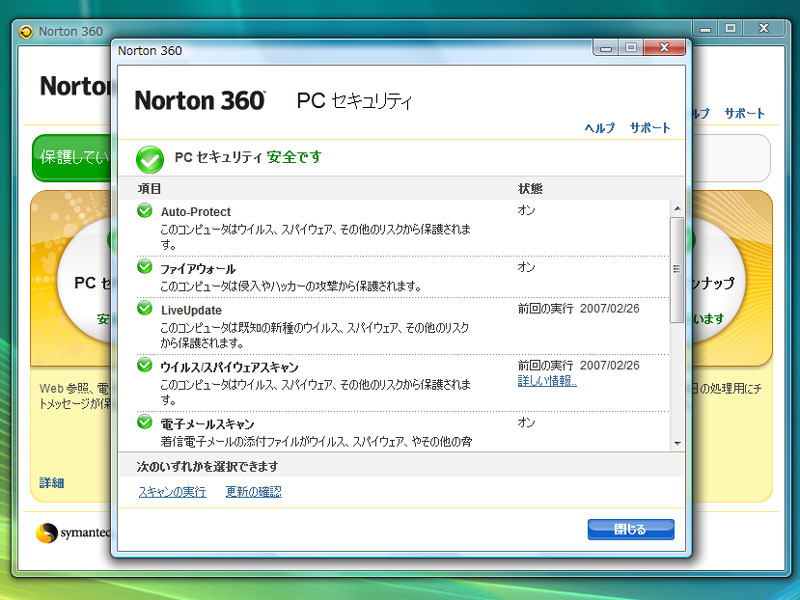Open the 詳しい情報 link under virus scan
Viewport: 800px width, 600px height.
(547, 381)
